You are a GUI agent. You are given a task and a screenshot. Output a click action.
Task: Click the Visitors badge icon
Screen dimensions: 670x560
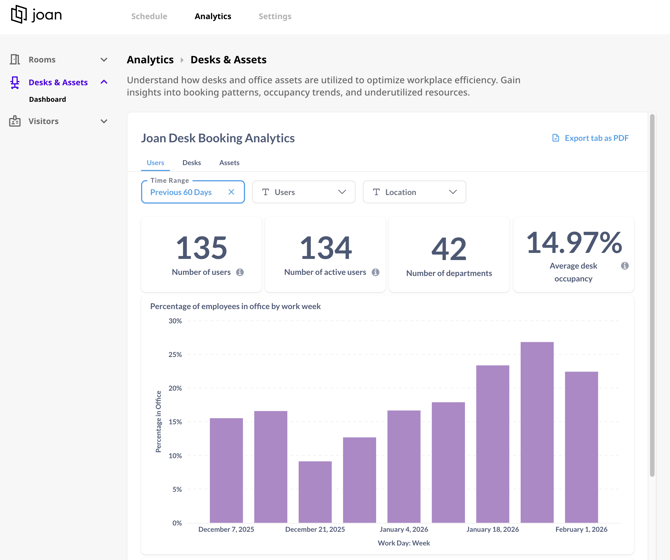pos(15,122)
